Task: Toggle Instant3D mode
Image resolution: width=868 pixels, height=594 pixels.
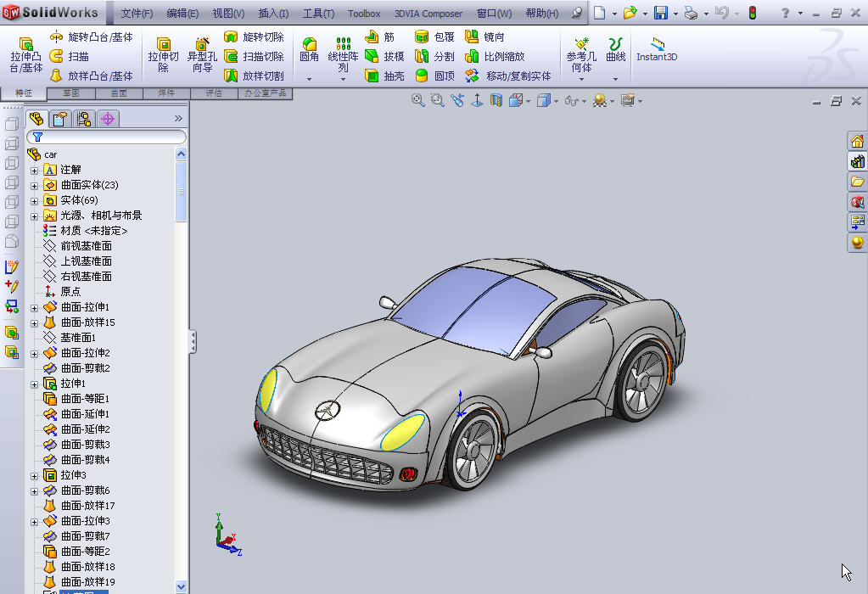Action: point(657,50)
